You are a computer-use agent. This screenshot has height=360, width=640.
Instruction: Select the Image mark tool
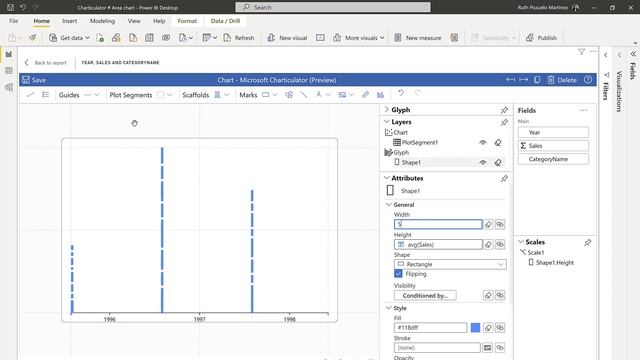[342, 95]
